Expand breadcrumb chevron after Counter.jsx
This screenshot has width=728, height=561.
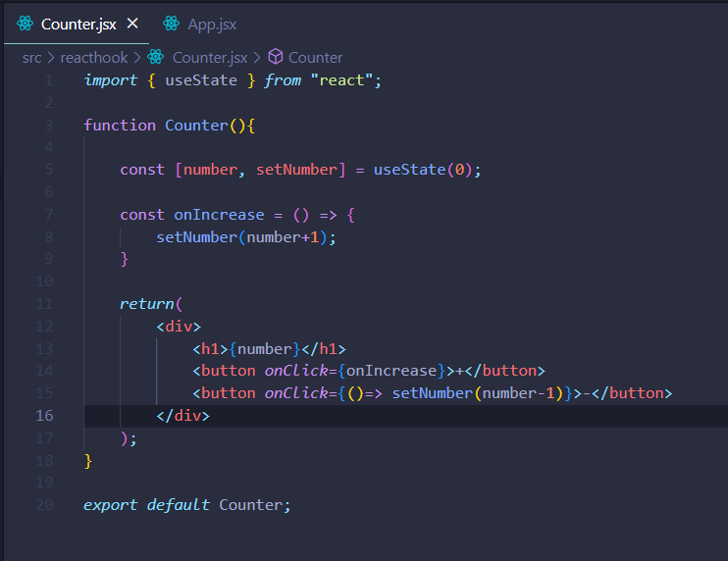click(257, 58)
